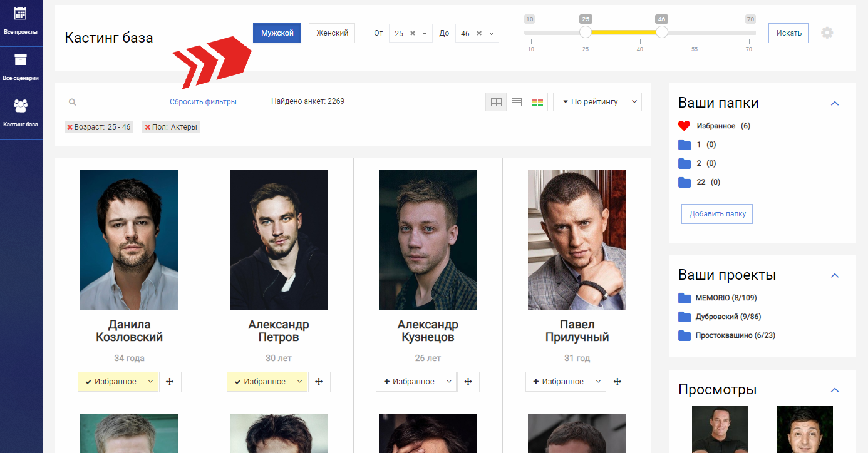Open left thumbnail in Просмотры panel
This screenshot has height=453, width=868.
pyautogui.click(x=720, y=429)
